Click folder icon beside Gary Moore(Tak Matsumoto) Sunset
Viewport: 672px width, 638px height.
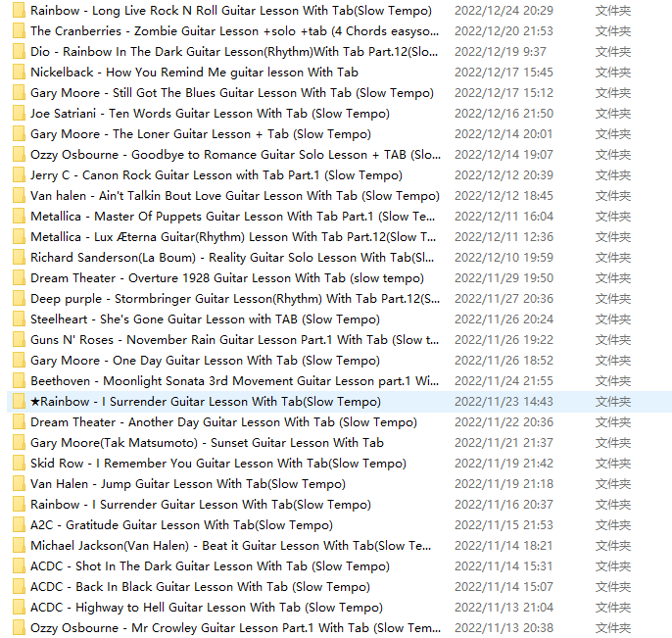[19, 443]
